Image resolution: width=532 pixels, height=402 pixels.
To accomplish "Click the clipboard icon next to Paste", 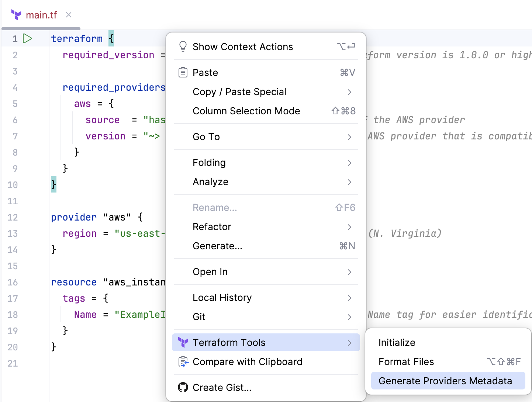I will (x=183, y=72).
